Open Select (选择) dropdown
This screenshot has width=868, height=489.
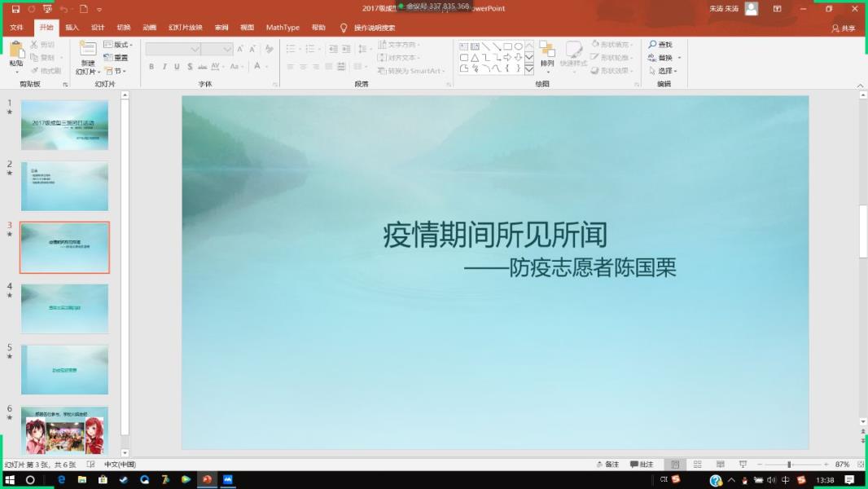[663, 71]
